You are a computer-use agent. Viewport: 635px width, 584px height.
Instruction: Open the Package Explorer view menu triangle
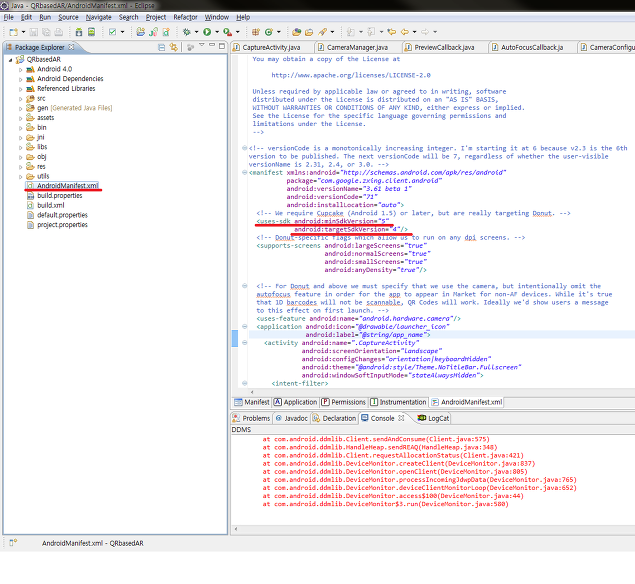pyautogui.click(x=201, y=45)
